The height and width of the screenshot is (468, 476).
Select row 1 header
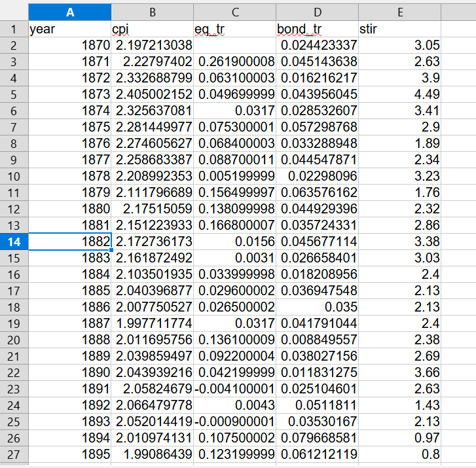click(x=14, y=29)
